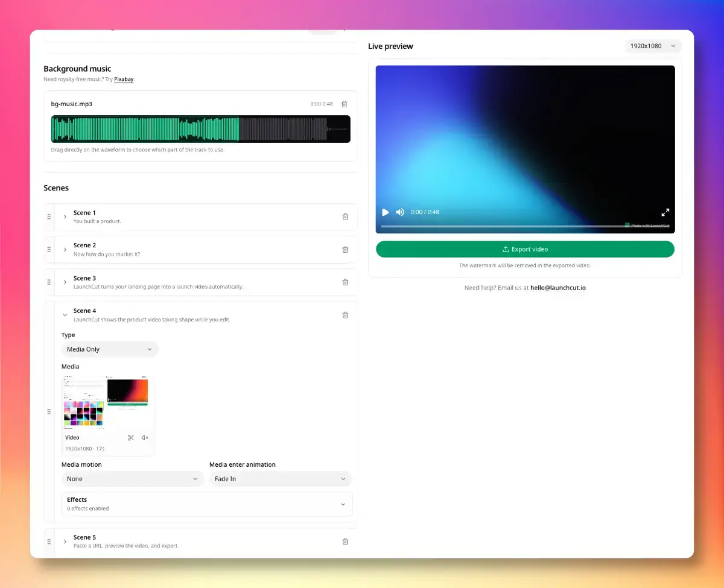
Task: Expand Scene 1 chevron
Action: point(65,217)
